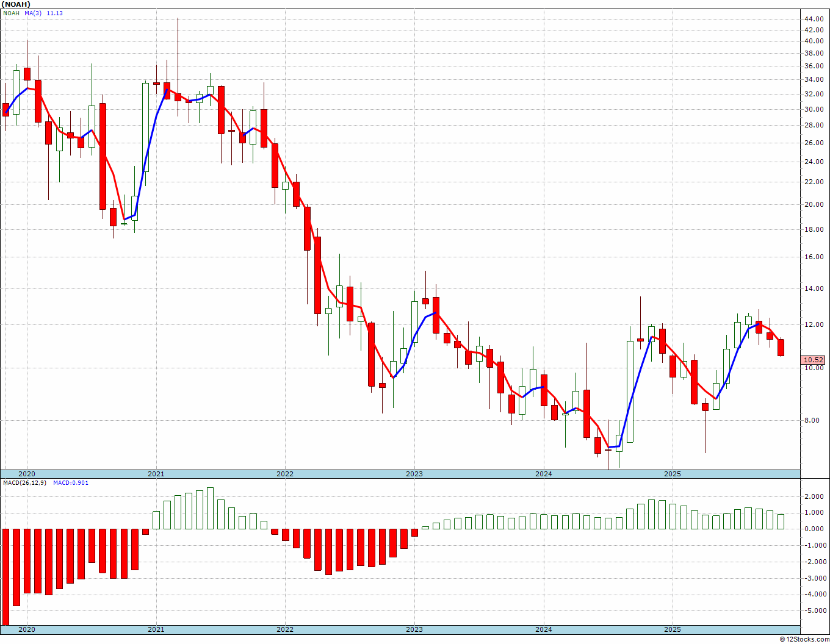830x644 pixels.
Task: Choose the 14.00 price axis label
Action: [x=814, y=288]
